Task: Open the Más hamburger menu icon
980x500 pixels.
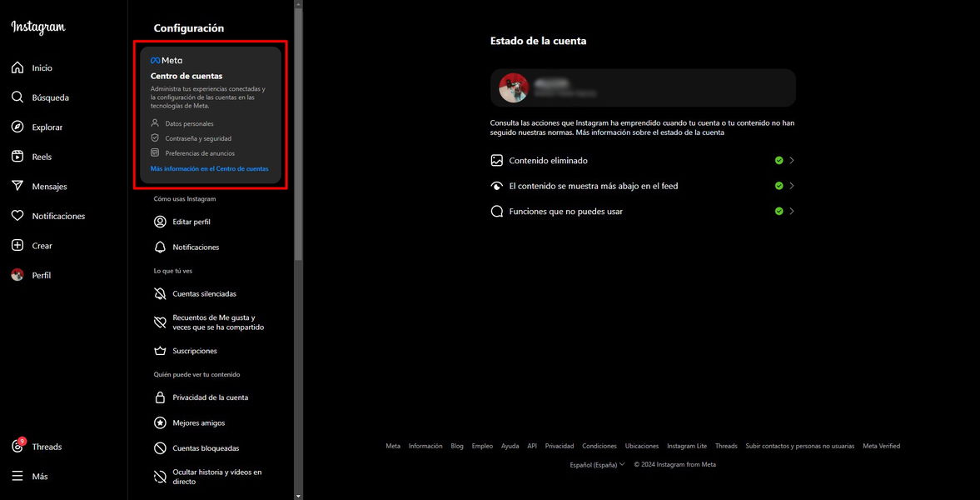Action: point(17,476)
